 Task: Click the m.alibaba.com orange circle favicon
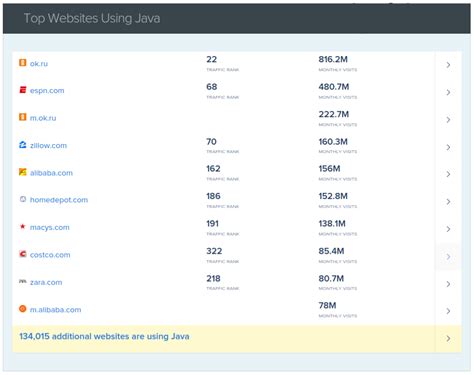point(22,309)
